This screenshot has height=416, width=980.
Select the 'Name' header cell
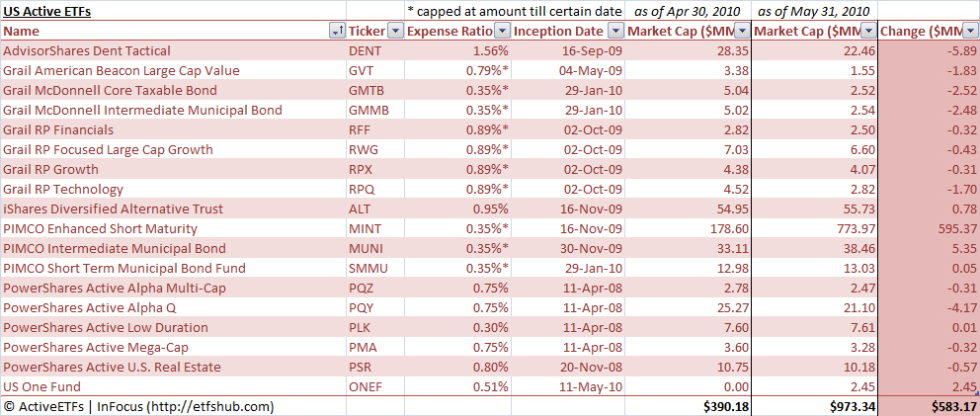tap(173, 31)
